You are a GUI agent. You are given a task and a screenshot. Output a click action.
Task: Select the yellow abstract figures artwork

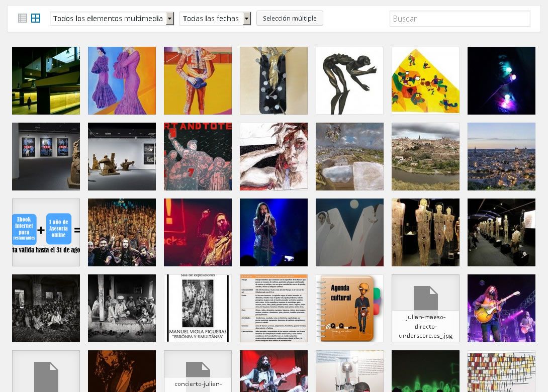[425, 81]
